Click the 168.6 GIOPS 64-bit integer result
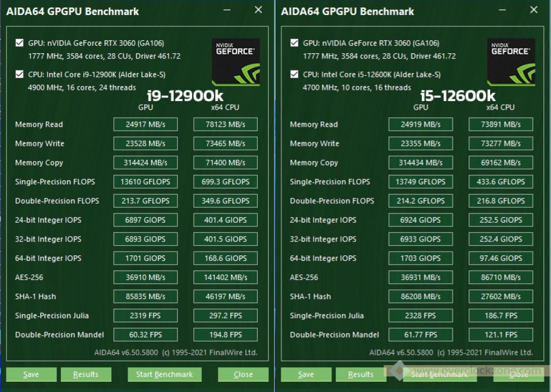Viewport: 551px width, 392px height. (225, 258)
